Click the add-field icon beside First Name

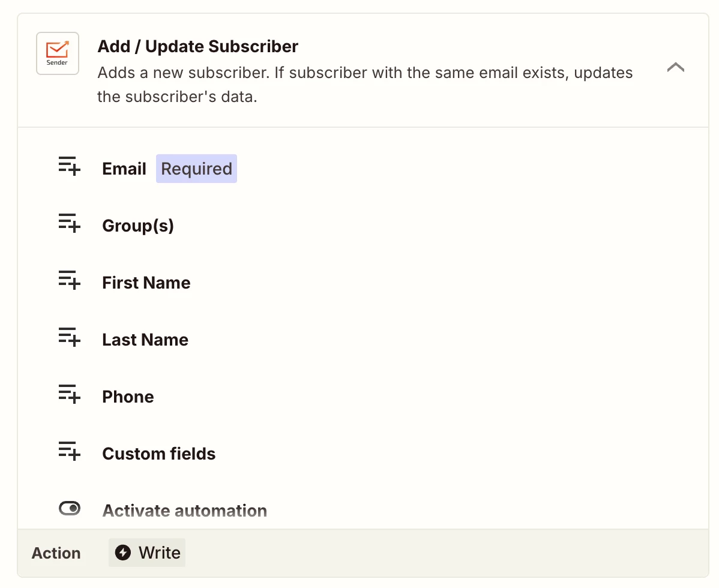[69, 280]
